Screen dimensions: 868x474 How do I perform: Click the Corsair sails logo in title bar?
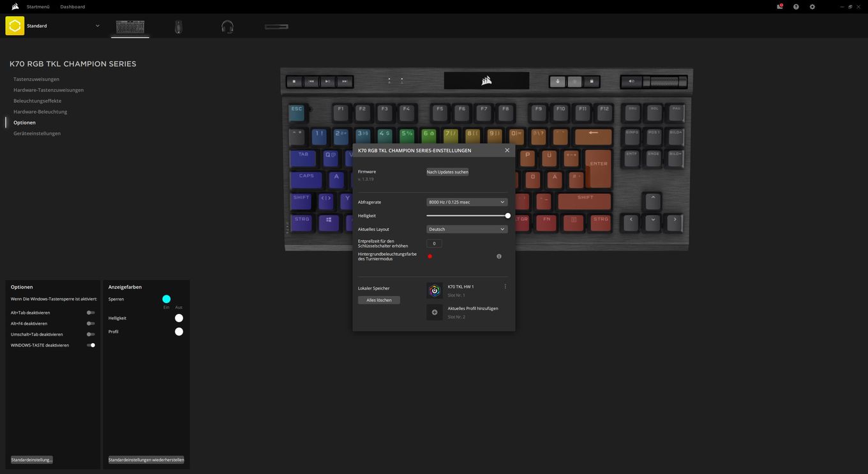(15, 6)
